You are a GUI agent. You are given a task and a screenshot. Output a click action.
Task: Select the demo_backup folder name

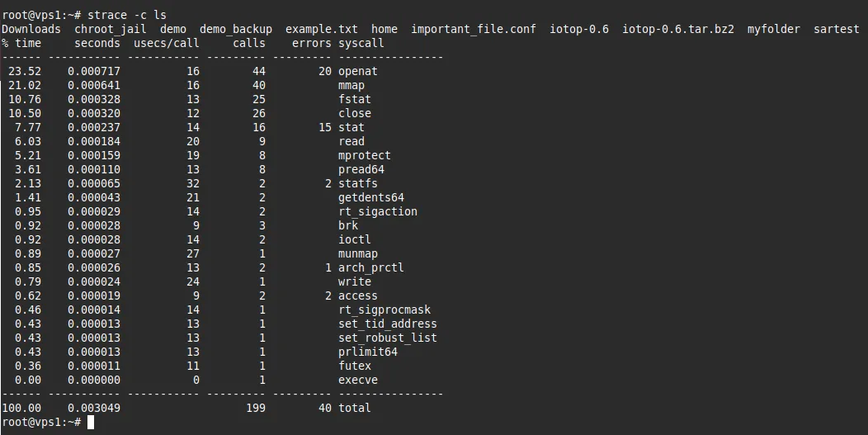point(236,29)
